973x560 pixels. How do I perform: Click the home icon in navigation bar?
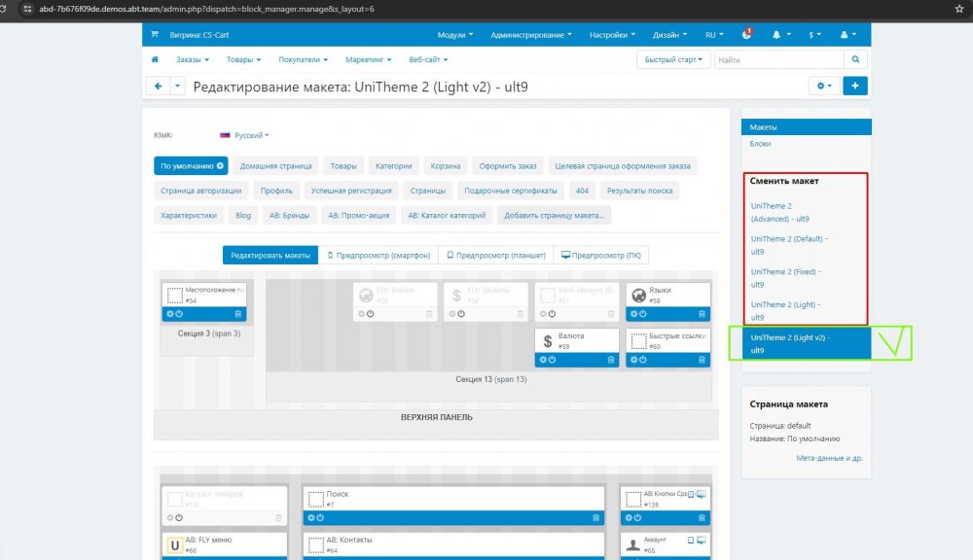pos(155,59)
